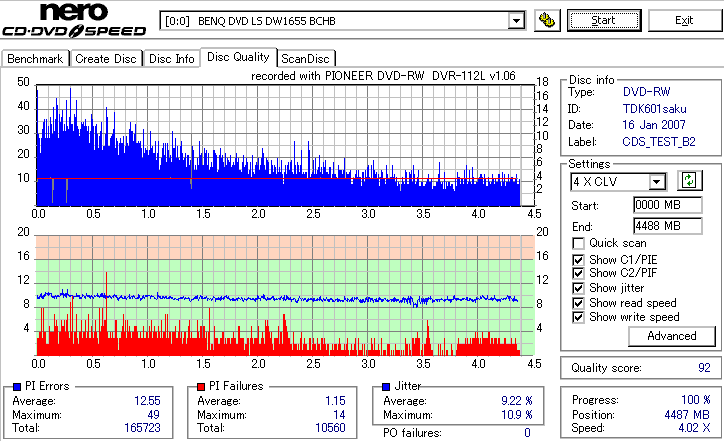The width and height of the screenshot is (724, 441).
Task: Enable the Quick scan checkbox
Action: click(x=578, y=243)
